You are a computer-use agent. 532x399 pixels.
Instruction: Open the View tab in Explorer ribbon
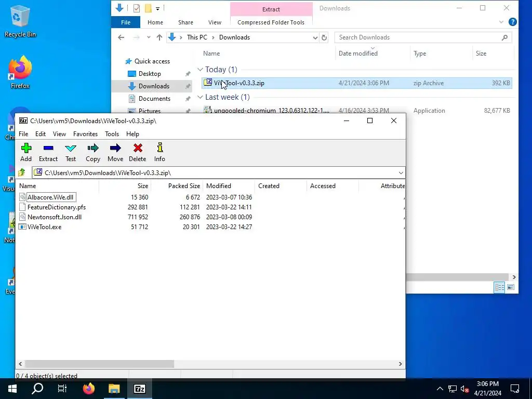pos(215,22)
